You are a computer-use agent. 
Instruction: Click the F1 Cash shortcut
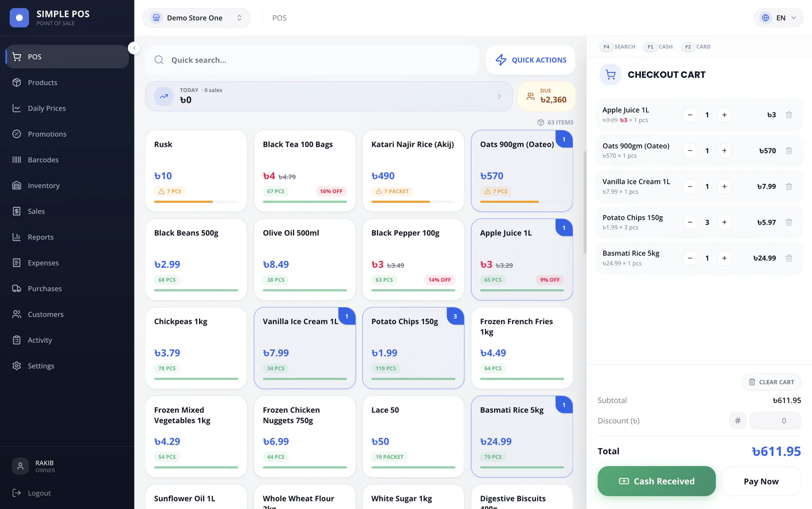coord(659,47)
